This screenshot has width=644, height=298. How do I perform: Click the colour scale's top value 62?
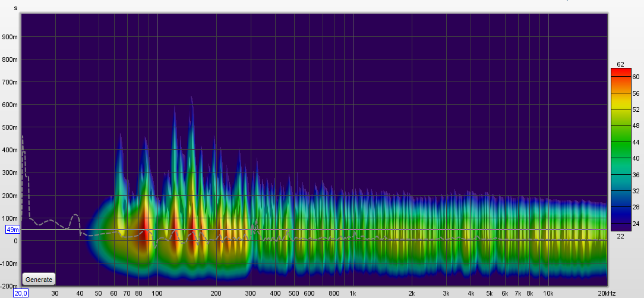pyautogui.click(x=620, y=64)
